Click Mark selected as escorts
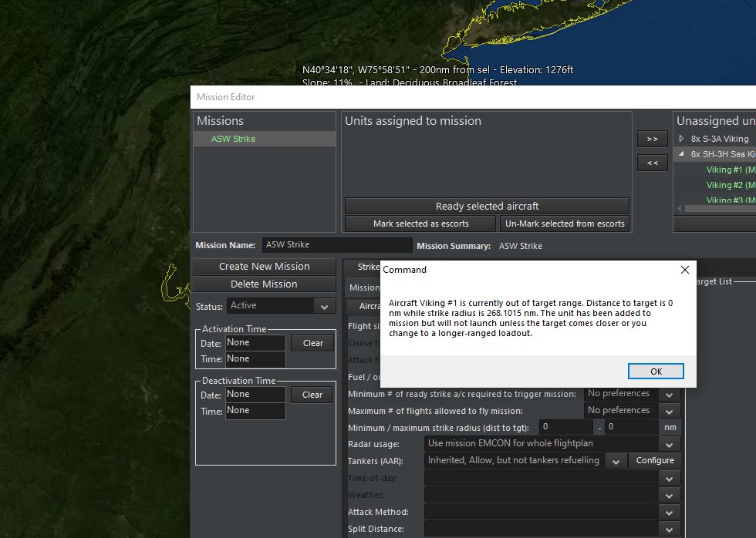 tap(420, 224)
